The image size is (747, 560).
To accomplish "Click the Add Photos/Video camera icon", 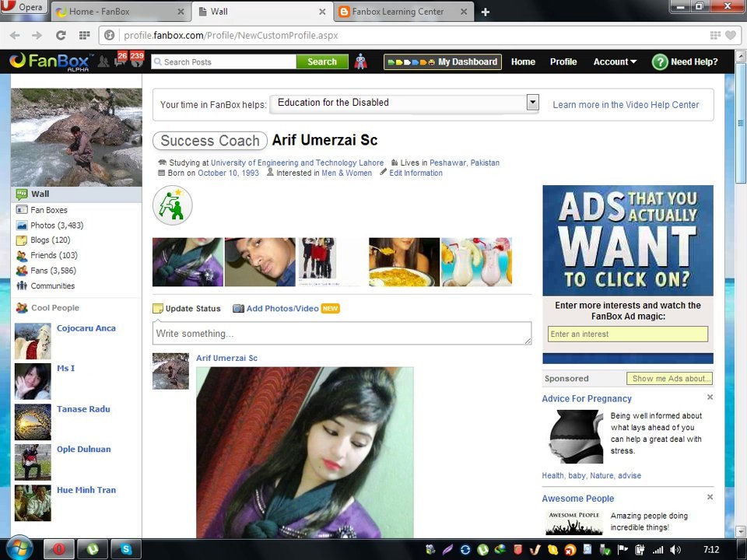I will click(x=238, y=309).
